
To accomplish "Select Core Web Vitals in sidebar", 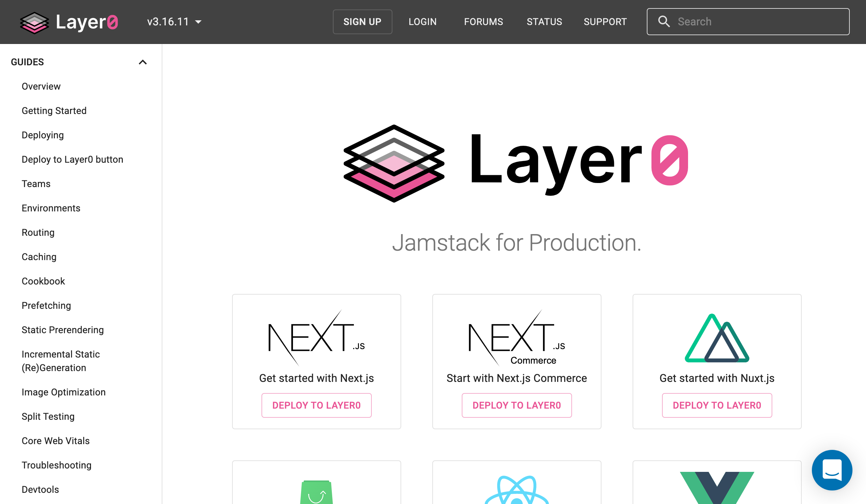I will pos(55,441).
